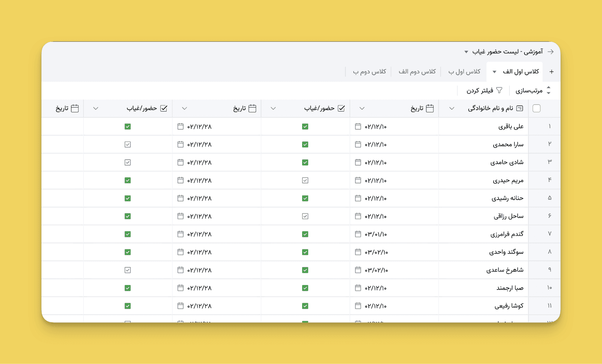
Task: Add a new tab with the plus icon
Action: [551, 72]
